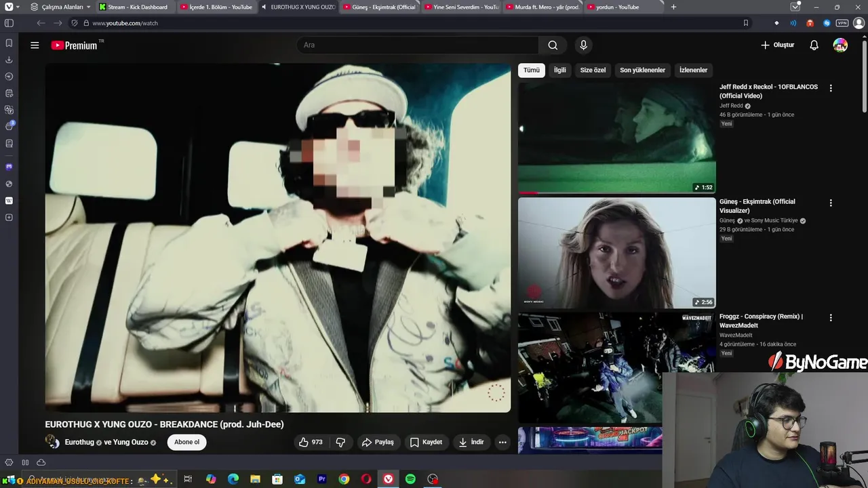Screen dimensions: 868x488
Task: Save video with Kaydet button
Action: click(x=426, y=442)
